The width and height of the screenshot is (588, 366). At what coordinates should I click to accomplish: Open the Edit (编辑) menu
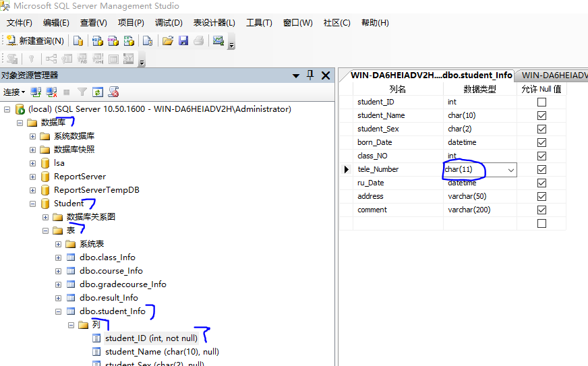[56, 23]
